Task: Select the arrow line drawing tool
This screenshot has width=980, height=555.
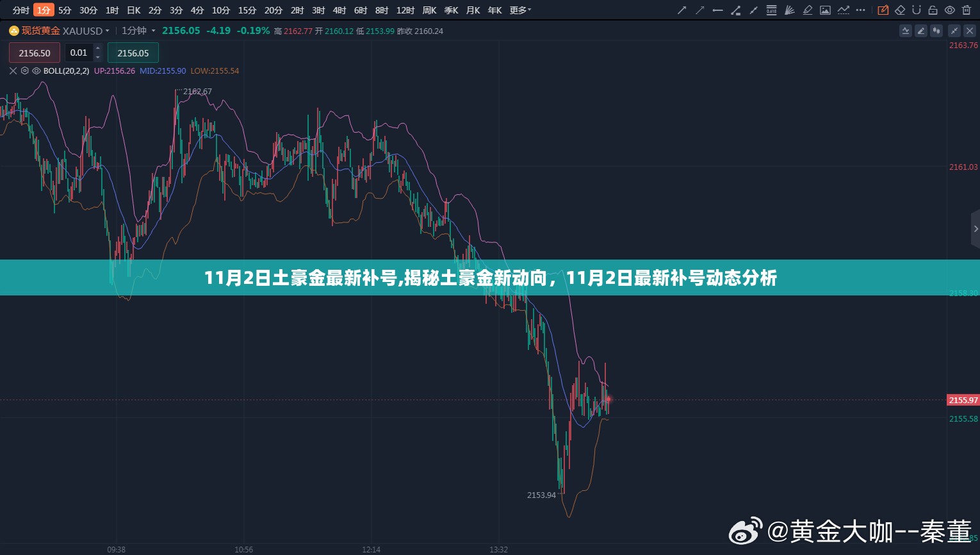Action: 682,10
